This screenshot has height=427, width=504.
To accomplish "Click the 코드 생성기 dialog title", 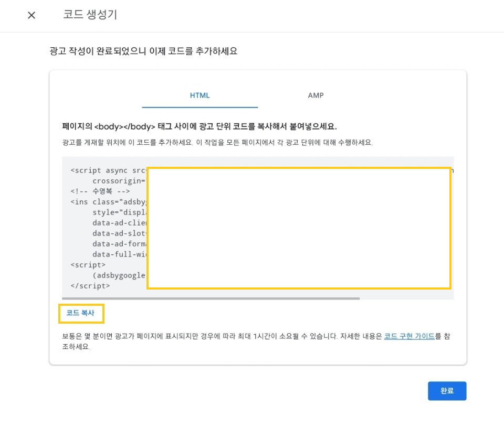I will pyautogui.click(x=87, y=15).
